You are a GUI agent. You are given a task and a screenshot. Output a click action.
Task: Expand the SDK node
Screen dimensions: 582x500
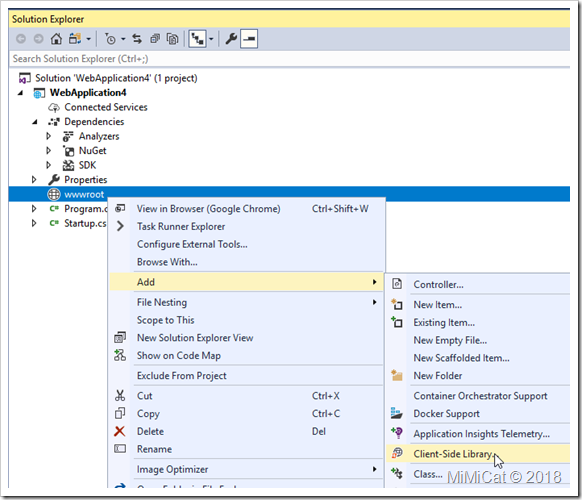click(x=49, y=165)
